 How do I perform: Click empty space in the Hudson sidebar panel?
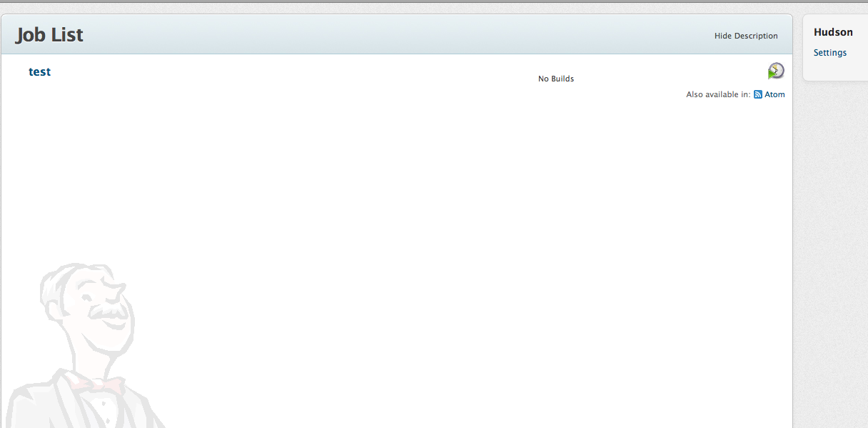[x=835, y=70]
